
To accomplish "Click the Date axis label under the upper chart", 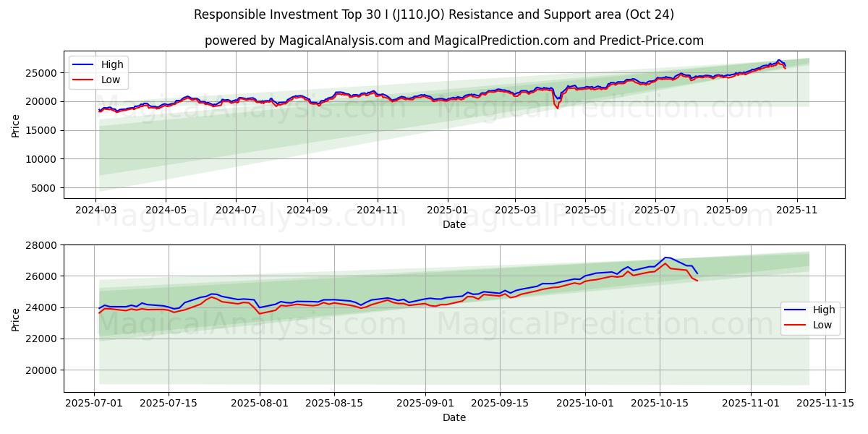I will point(454,225).
